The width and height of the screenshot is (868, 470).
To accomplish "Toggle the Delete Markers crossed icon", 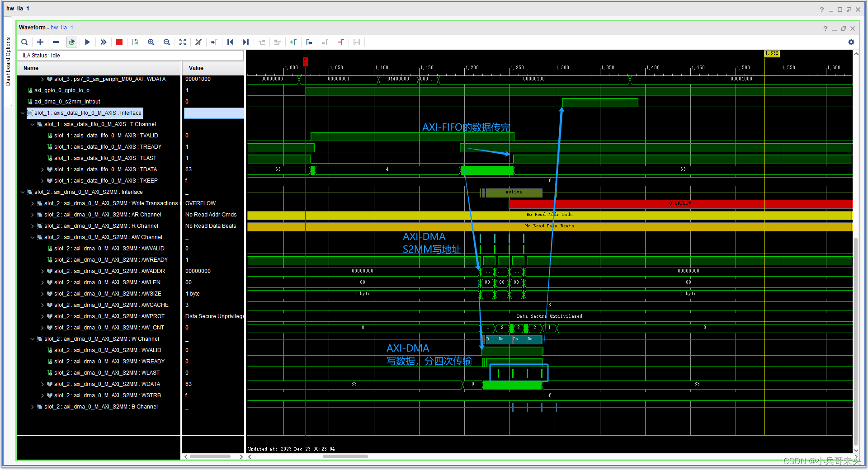I will pyautogui.click(x=198, y=42).
